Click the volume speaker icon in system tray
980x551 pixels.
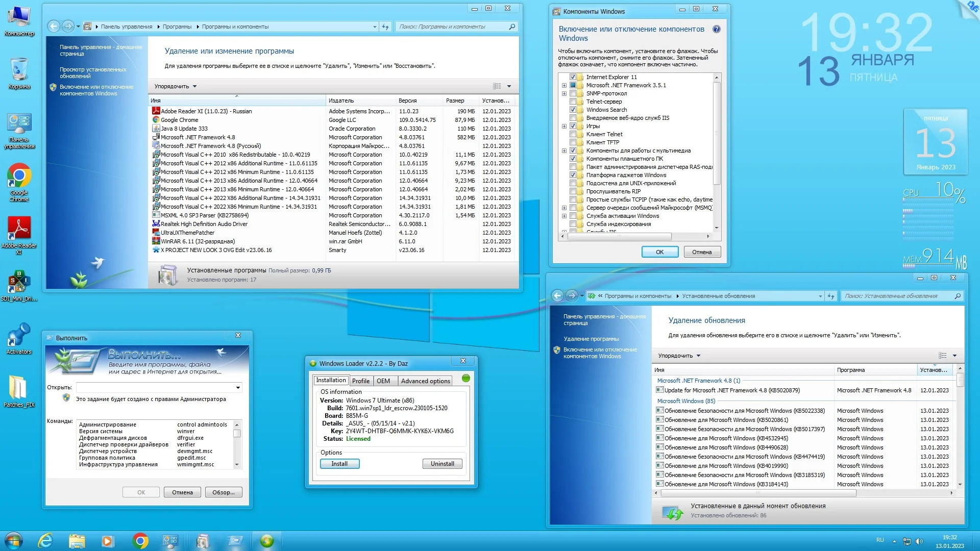click(919, 541)
